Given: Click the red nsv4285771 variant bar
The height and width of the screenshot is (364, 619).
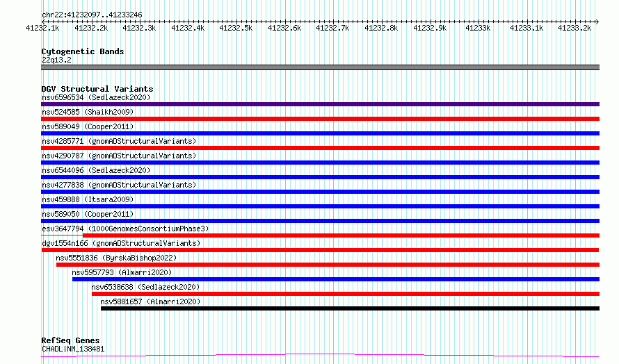Looking at the screenshot, I should tap(320, 148).
